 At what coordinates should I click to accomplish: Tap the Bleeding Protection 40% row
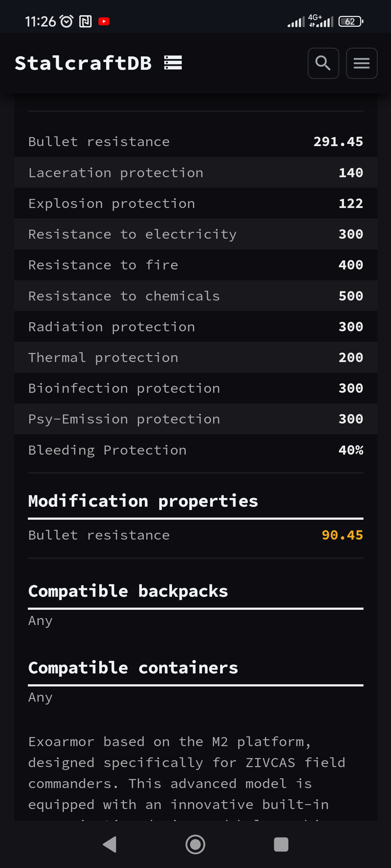[195, 450]
